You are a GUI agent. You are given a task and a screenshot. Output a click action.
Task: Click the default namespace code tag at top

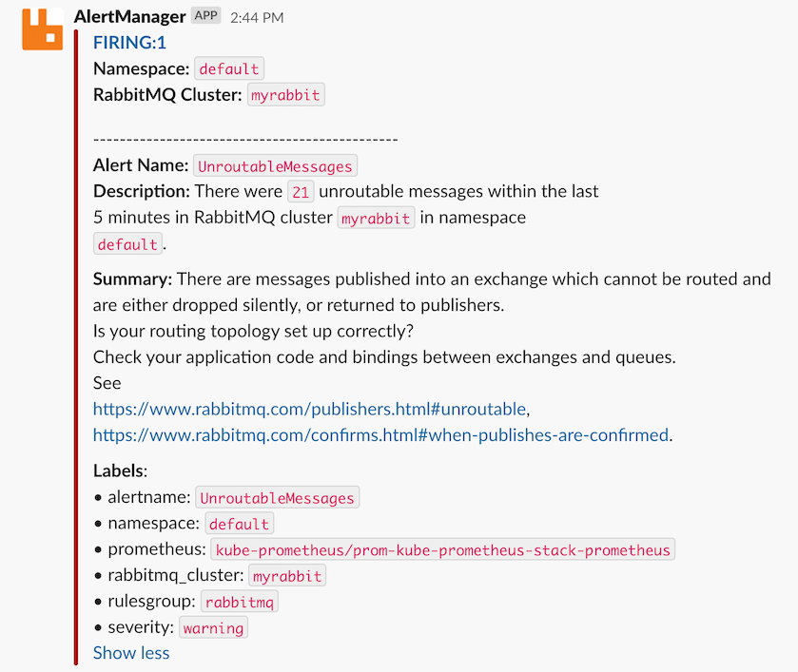[229, 68]
